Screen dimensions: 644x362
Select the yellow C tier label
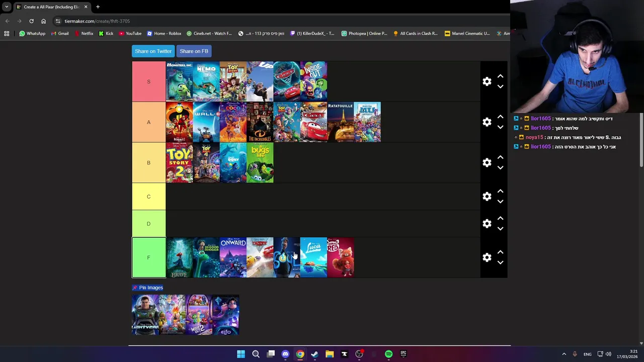coord(148,197)
